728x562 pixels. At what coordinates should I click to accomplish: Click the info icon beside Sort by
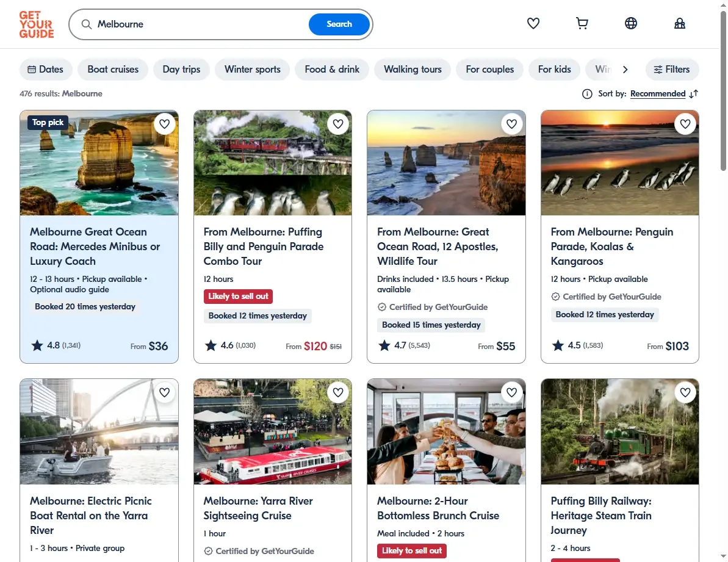[x=587, y=94]
